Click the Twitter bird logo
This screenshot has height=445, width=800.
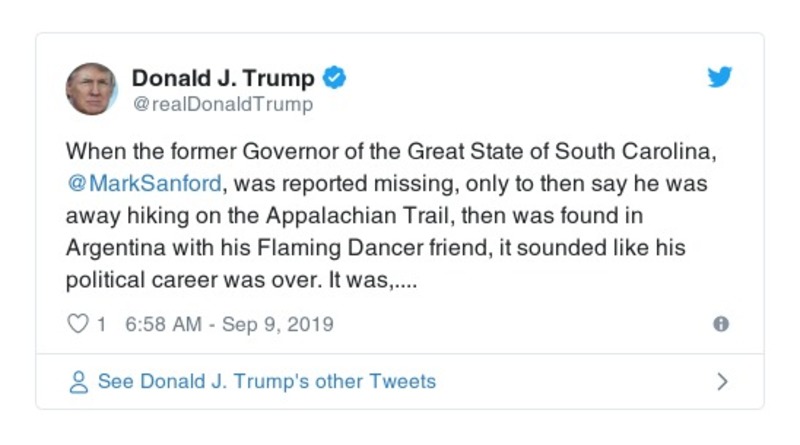point(720,78)
